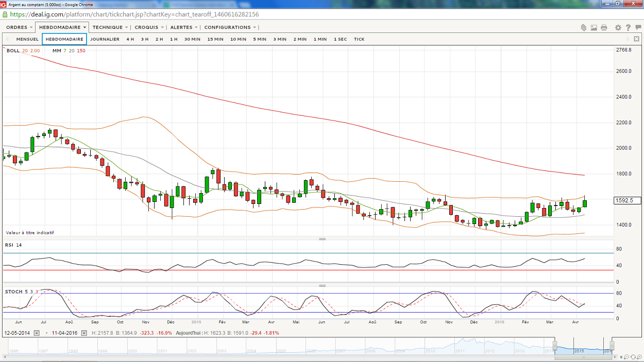
Task: Click left handle of timeline range slider
Action: pyautogui.click(x=555, y=346)
